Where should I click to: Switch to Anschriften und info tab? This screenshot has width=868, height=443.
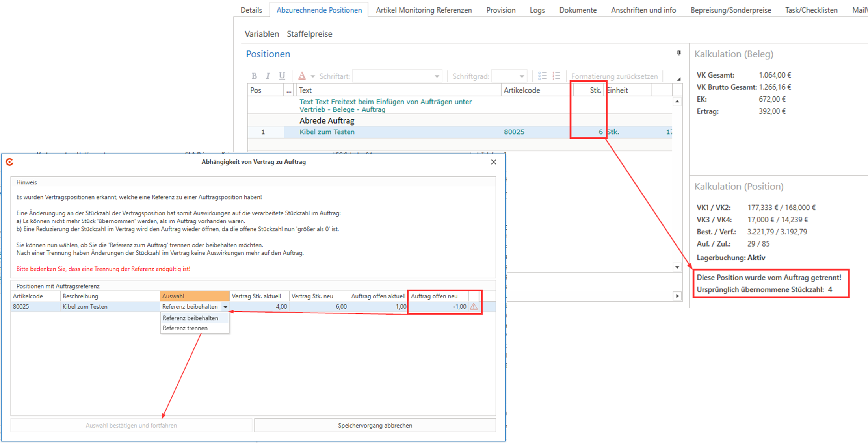click(x=643, y=10)
